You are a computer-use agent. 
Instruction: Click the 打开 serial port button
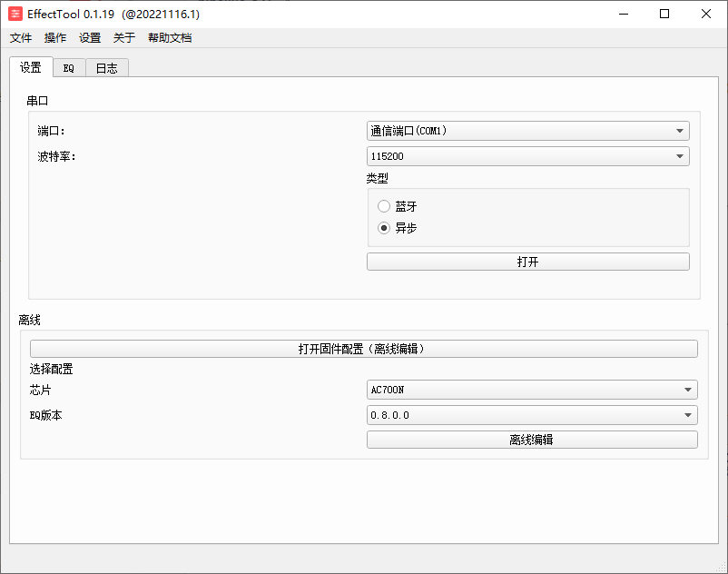tap(528, 262)
